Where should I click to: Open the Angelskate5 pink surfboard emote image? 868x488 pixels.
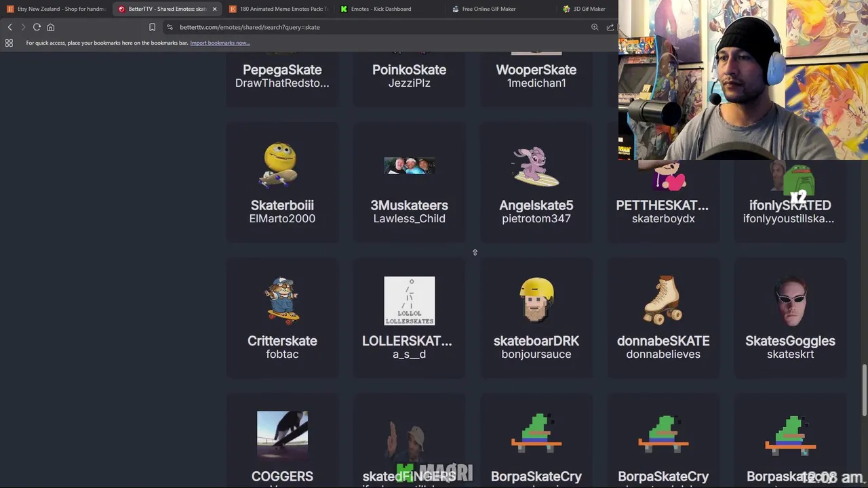click(x=536, y=166)
